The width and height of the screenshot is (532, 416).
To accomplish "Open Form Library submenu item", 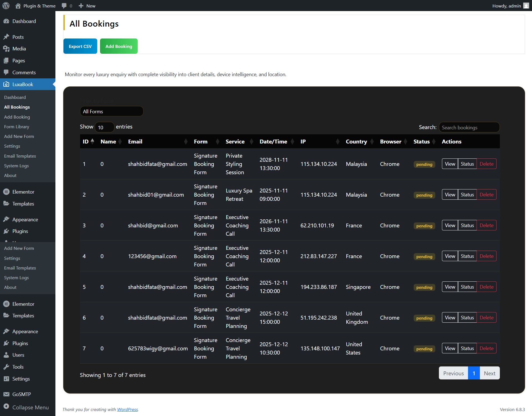I will [17, 127].
